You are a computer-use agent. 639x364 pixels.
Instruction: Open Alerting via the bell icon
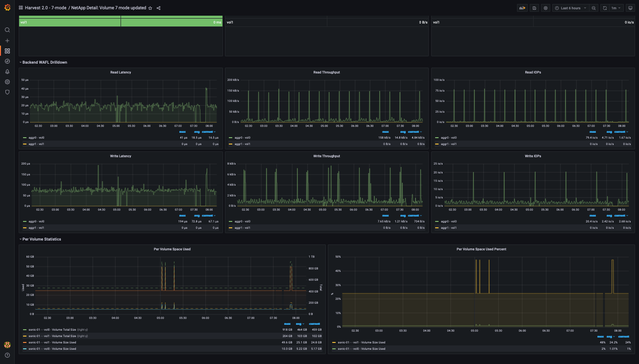point(7,72)
